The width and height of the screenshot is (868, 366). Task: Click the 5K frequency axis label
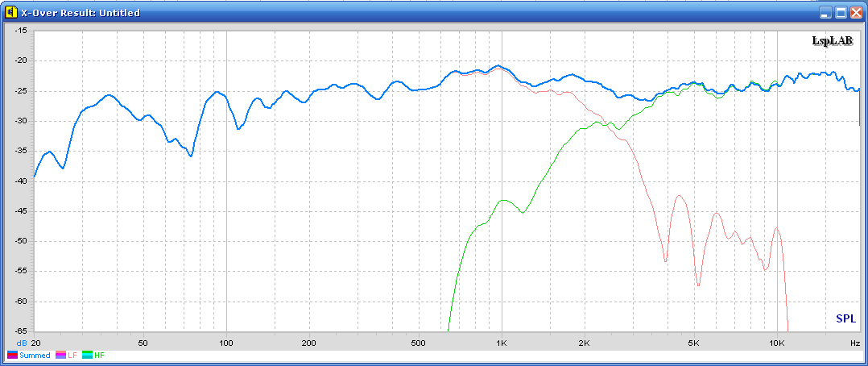click(x=694, y=343)
